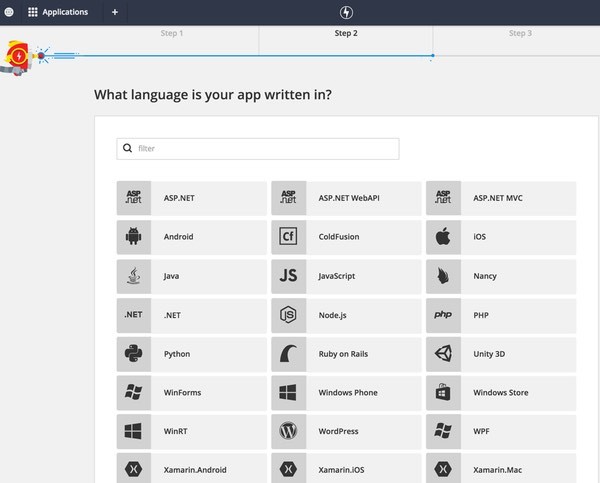Choose the JS JavaScript icon
The width and height of the screenshot is (600, 483).
(x=288, y=276)
